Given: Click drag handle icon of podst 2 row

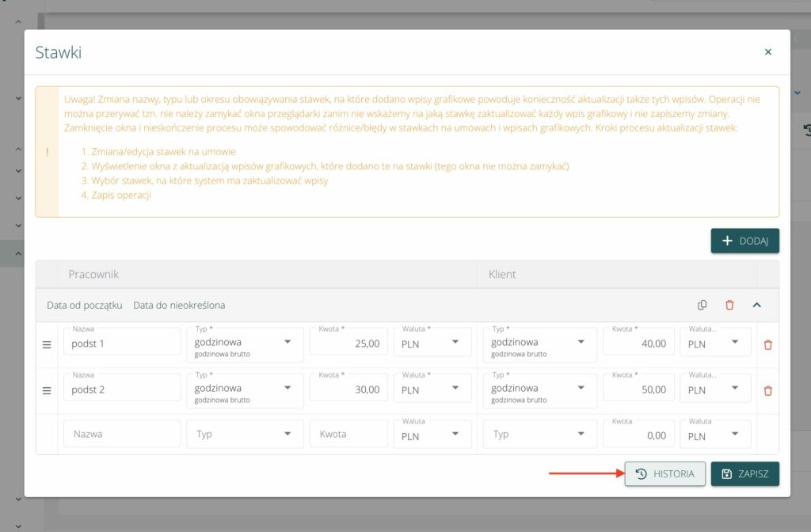Looking at the screenshot, I should [x=47, y=390].
